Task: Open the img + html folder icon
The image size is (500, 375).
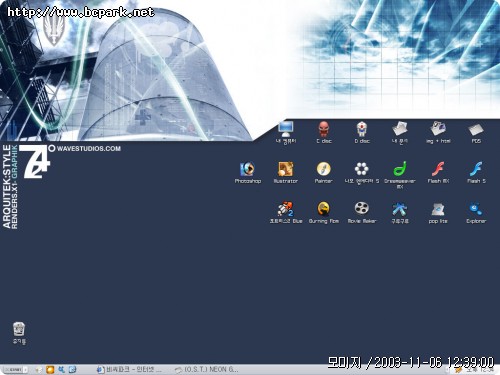Action: point(438,132)
